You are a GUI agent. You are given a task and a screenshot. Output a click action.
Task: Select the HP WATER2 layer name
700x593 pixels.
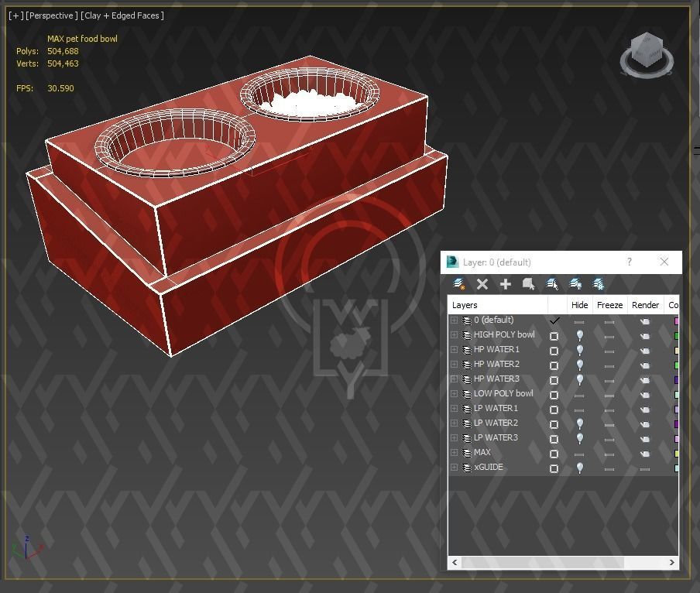tap(496, 364)
